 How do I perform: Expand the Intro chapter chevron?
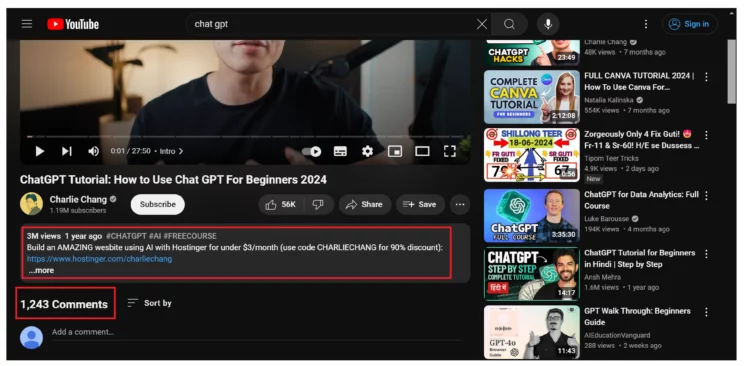tap(180, 151)
